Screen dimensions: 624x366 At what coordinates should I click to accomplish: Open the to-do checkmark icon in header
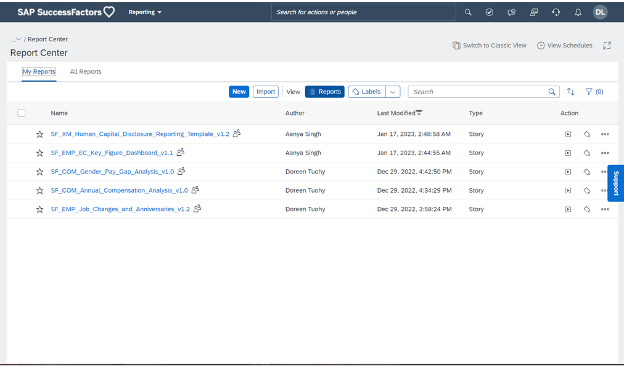[x=489, y=12]
